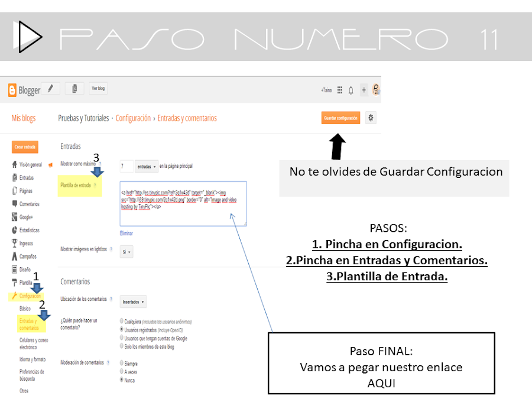Click the house icon for Visión general
The width and height of the screenshot is (532, 399).
click(14, 164)
